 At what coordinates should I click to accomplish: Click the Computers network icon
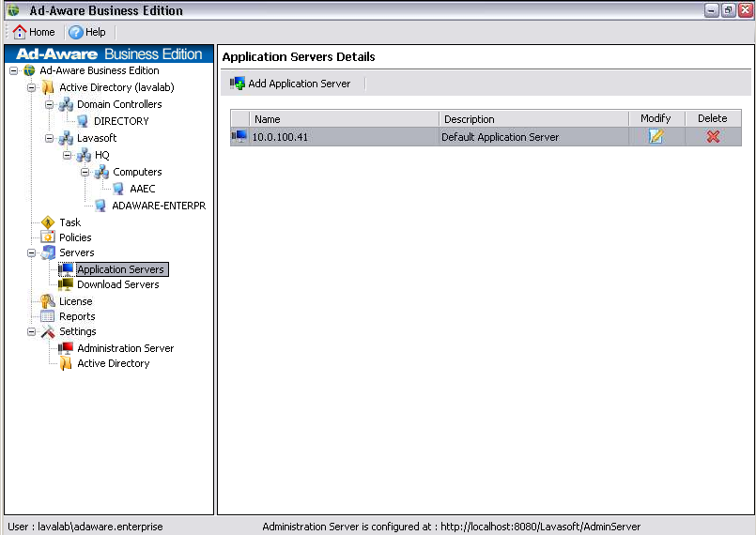click(x=101, y=172)
